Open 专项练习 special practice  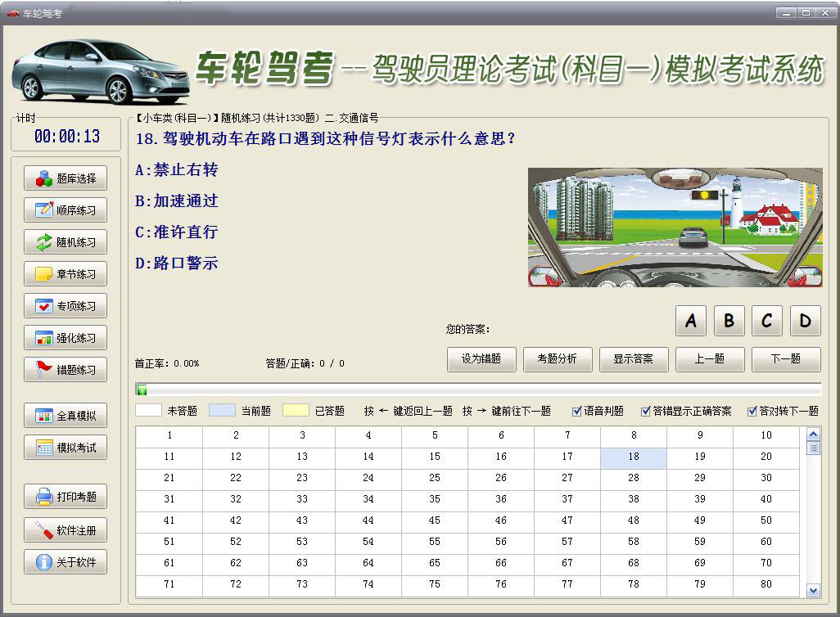click(65, 306)
